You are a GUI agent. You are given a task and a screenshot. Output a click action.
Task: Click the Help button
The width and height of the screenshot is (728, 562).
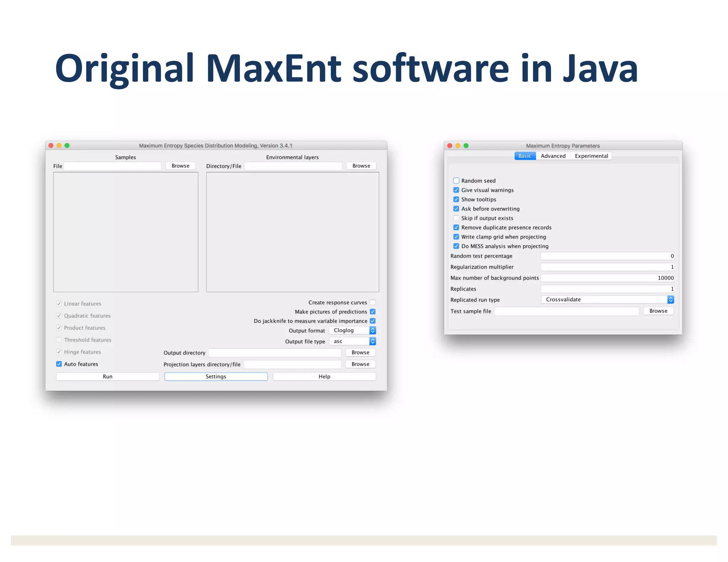click(324, 377)
